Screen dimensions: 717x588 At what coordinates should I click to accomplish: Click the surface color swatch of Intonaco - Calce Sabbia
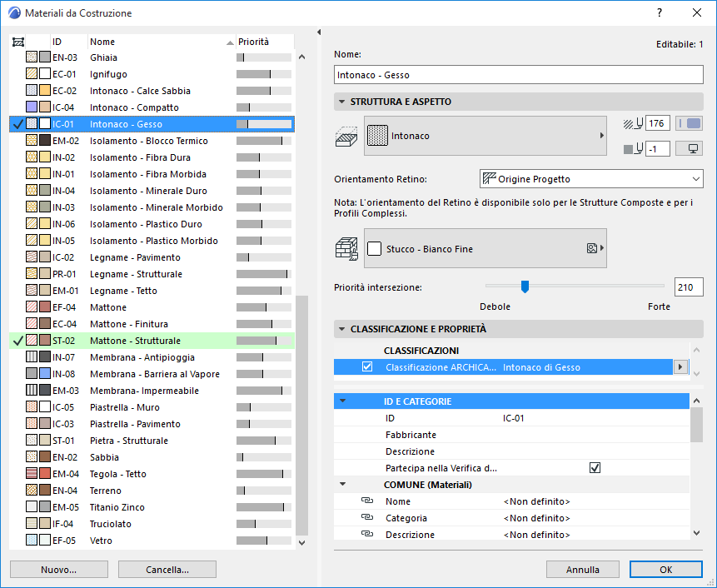[45, 91]
